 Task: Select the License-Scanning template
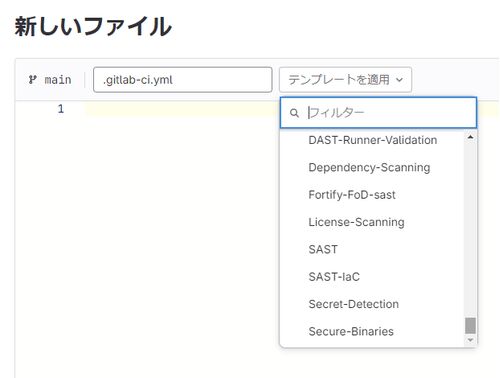tap(356, 222)
